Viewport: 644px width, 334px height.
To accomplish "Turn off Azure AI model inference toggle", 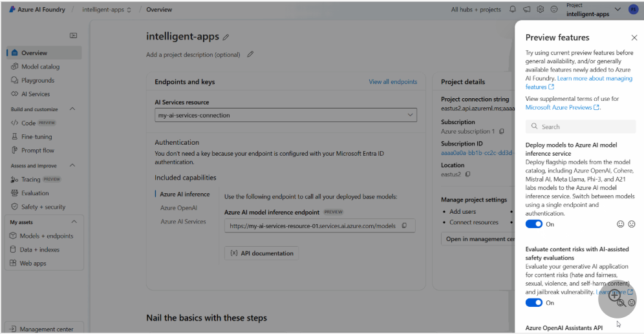I will click(533, 224).
